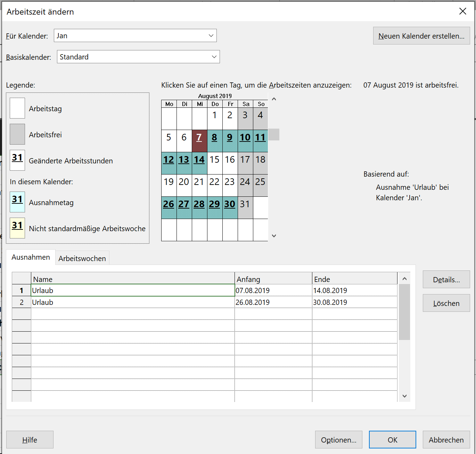Click the Anfang cell 07.08.2019

pos(273,290)
